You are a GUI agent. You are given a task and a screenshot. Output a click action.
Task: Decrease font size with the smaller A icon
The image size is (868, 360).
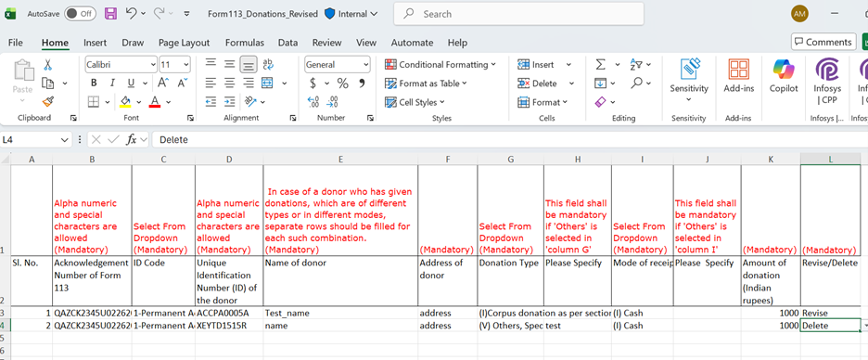[x=182, y=84]
